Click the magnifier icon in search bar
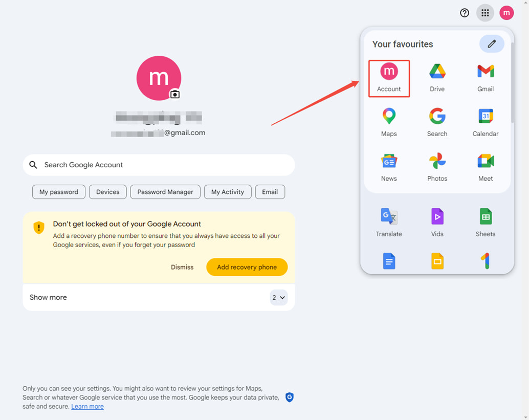 click(x=33, y=165)
